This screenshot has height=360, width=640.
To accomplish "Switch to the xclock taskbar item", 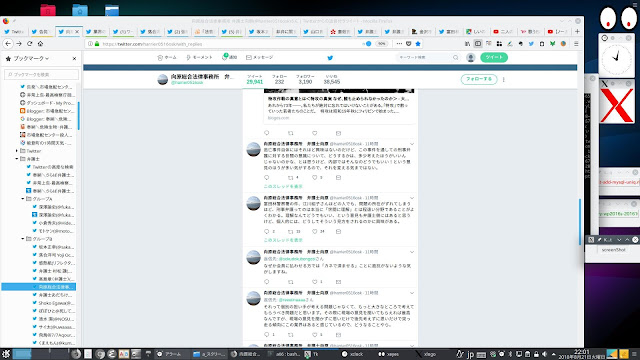I will (x=352, y=354).
